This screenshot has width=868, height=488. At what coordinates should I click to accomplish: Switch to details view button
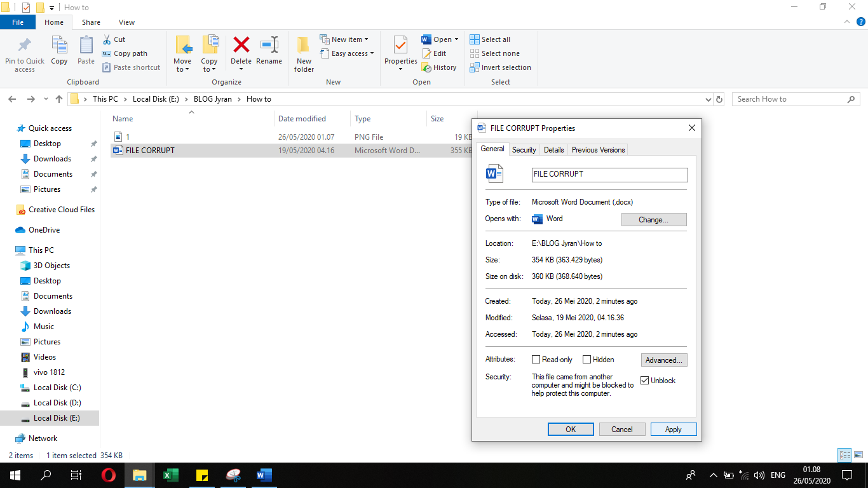[844, 455]
